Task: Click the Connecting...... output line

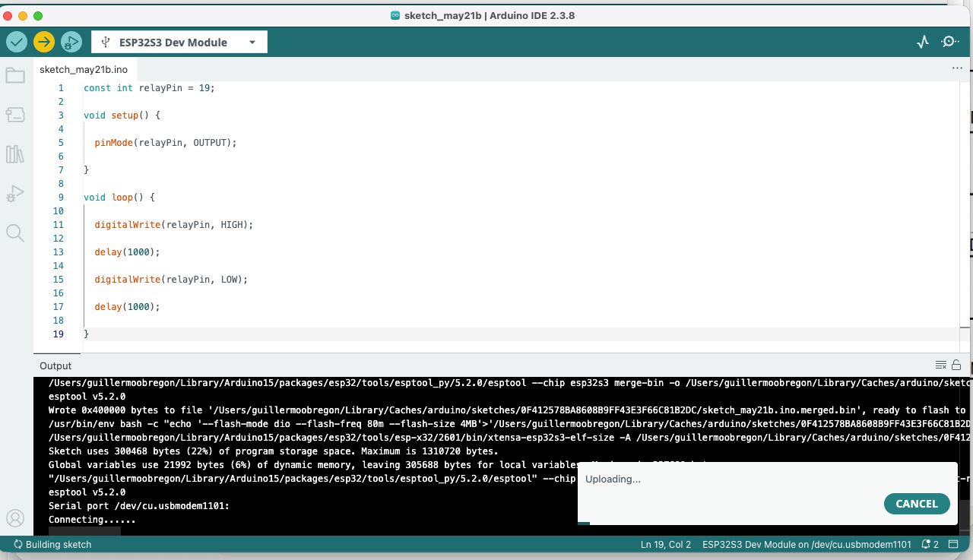Action: click(x=92, y=520)
